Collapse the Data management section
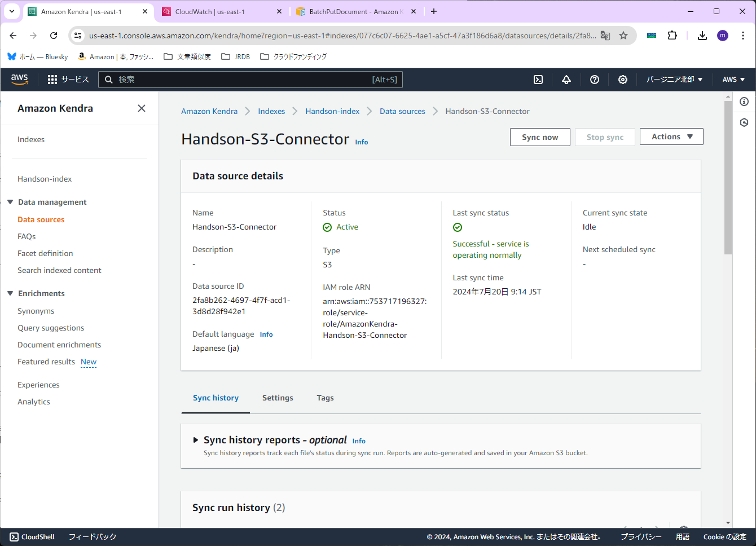The width and height of the screenshot is (756, 546). click(10, 202)
